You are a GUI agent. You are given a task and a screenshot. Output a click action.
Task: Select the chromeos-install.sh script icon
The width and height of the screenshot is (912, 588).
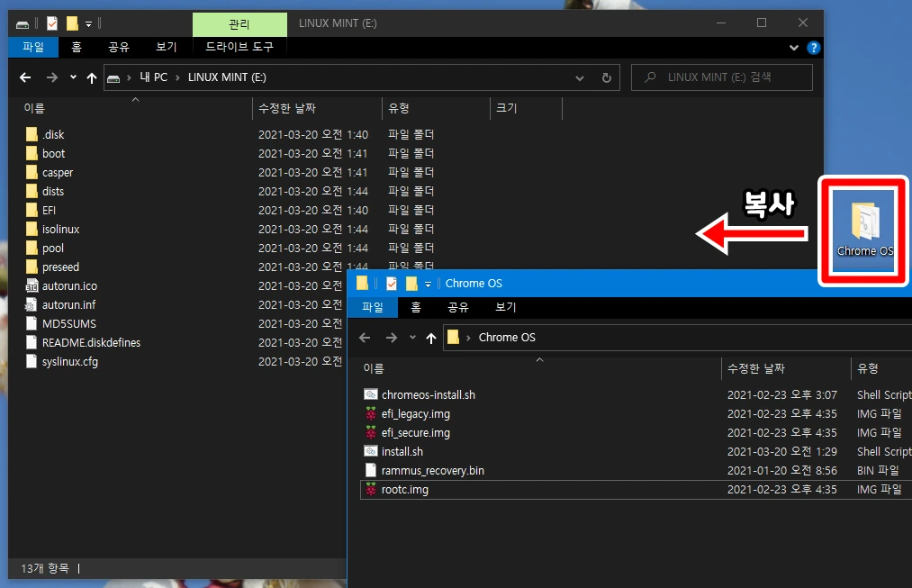click(371, 395)
